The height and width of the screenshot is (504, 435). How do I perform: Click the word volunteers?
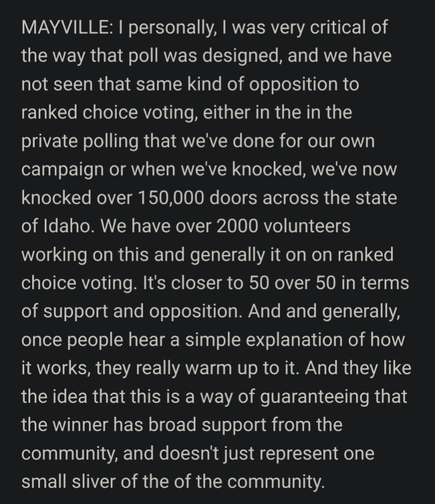pos(306,226)
